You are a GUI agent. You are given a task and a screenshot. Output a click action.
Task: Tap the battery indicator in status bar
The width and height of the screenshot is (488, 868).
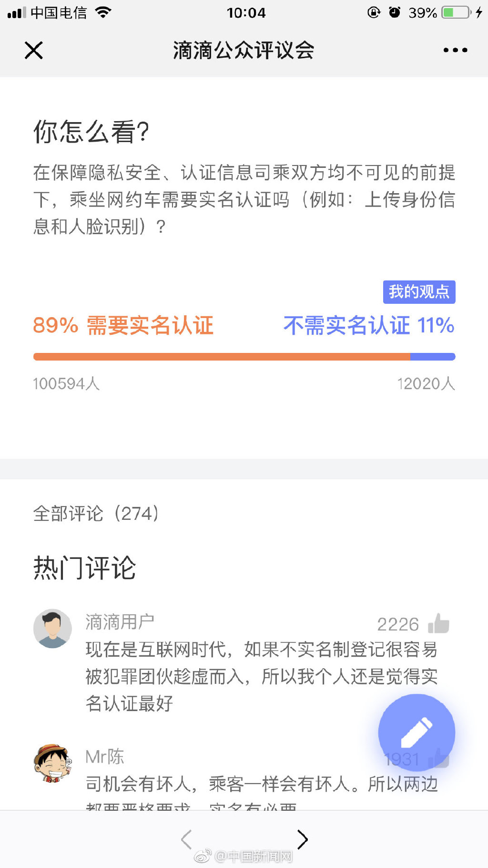click(x=457, y=12)
